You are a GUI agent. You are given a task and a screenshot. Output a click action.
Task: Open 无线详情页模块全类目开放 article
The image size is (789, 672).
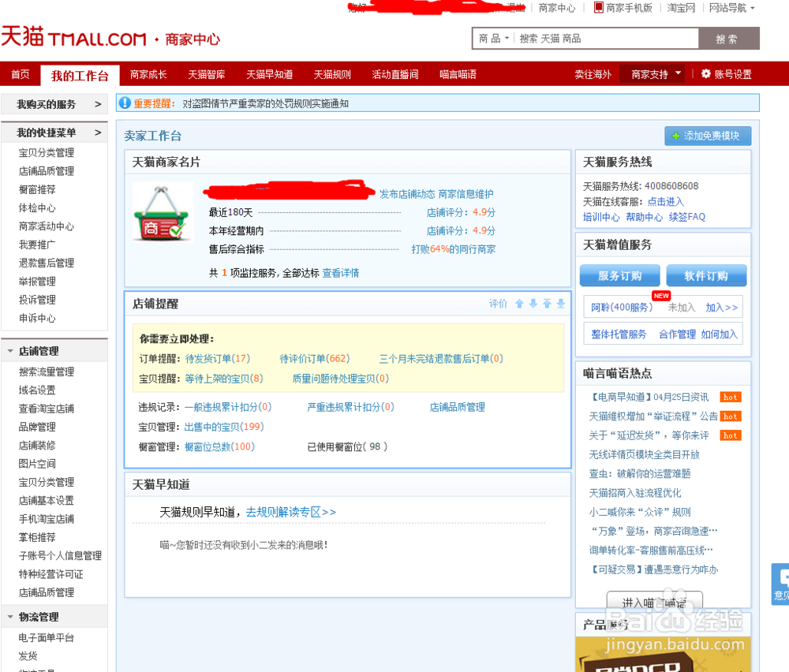(644, 455)
